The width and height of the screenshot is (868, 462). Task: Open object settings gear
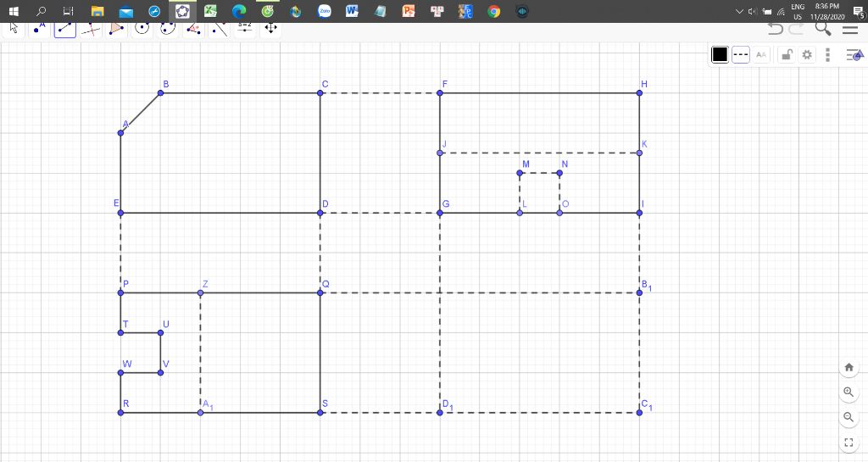(x=807, y=54)
